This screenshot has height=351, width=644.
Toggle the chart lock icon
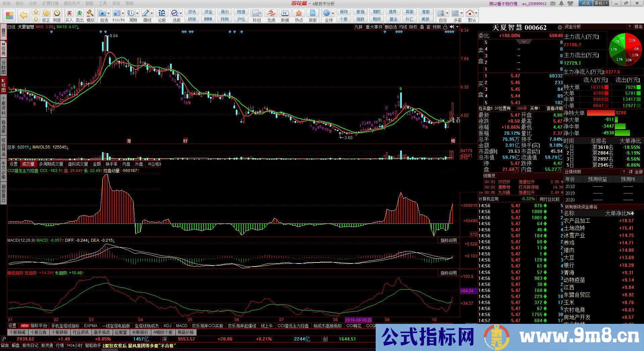click(x=445, y=27)
